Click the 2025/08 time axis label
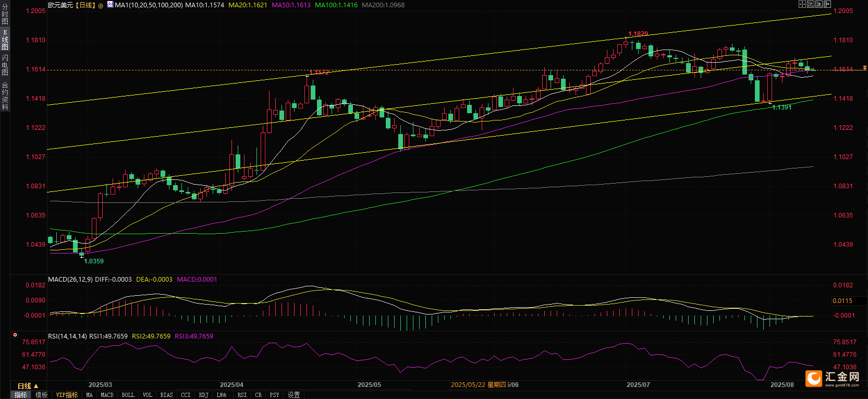868x399 pixels. (782, 385)
